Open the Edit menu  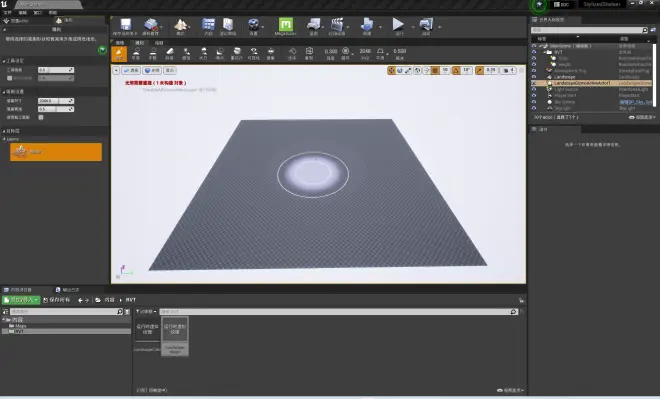[x=23, y=13]
